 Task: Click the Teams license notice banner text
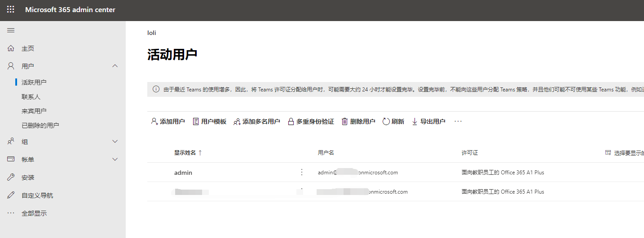point(403,90)
